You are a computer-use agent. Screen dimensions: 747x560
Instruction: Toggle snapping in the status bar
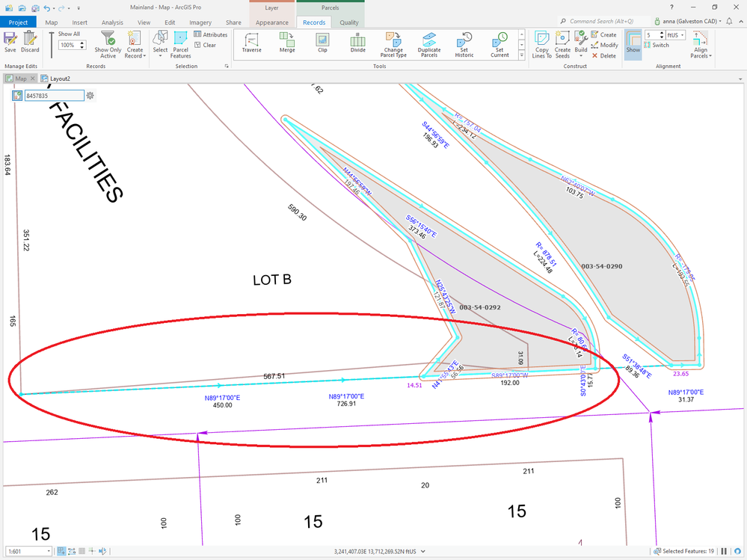pos(61,552)
